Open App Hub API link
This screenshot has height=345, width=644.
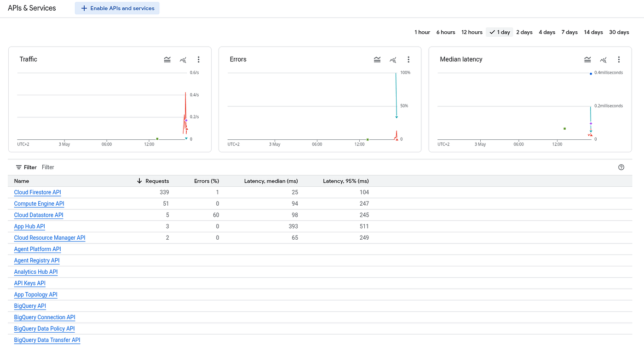pyautogui.click(x=29, y=226)
